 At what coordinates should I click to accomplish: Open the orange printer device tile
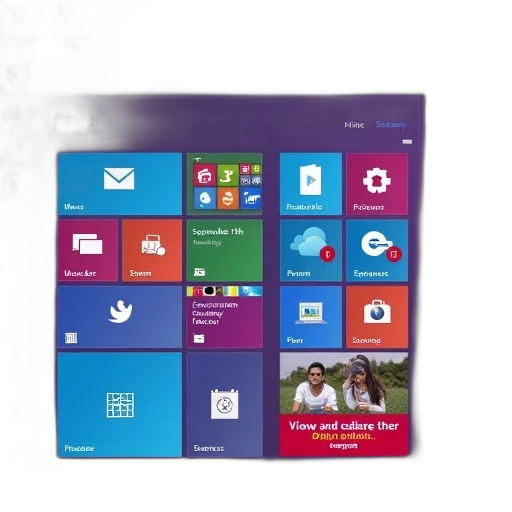tap(152, 250)
